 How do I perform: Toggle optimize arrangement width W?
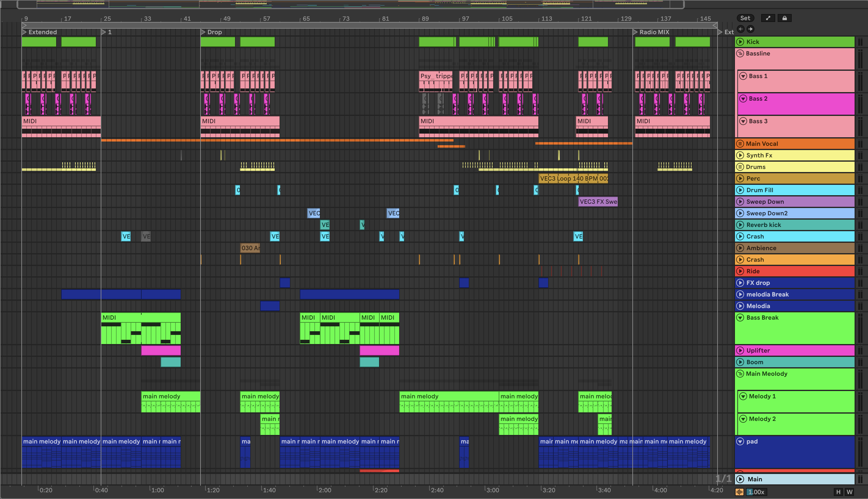pyautogui.click(x=849, y=492)
